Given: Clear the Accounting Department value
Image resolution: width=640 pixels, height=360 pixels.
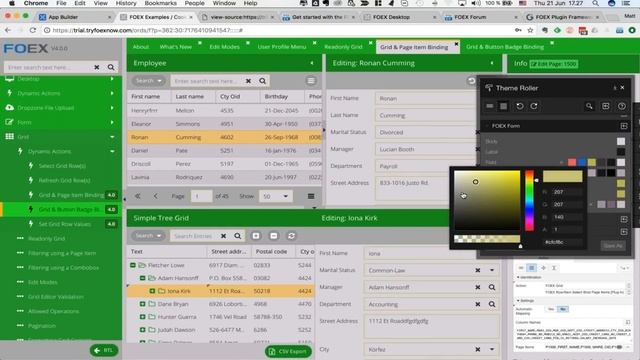Looking at the screenshot, I should click(x=478, y=304).
